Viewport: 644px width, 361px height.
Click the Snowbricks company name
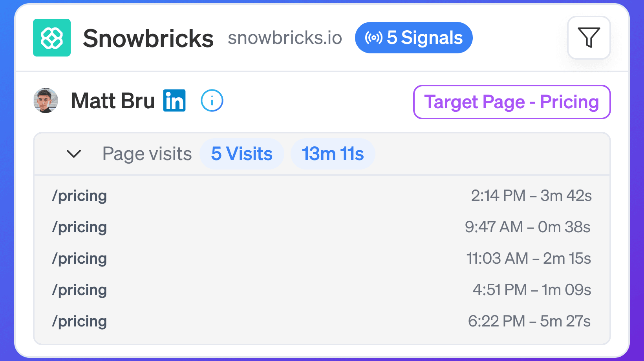148,38
